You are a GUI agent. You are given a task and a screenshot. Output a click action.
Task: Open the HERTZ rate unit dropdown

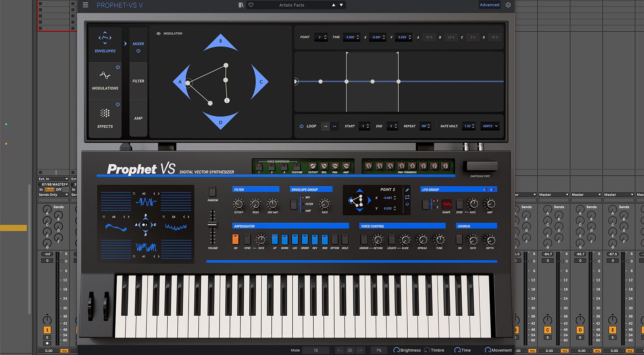pyautogui.click(x=490, y=126)
